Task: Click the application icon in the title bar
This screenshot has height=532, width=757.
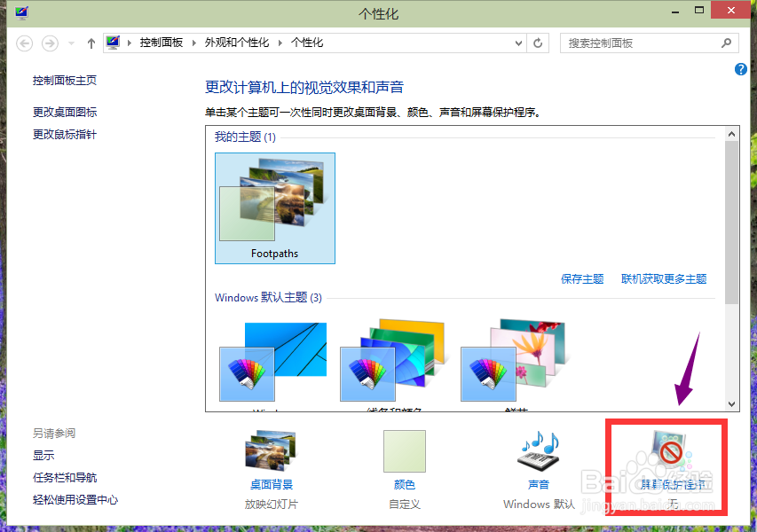Action: [21, 12]
